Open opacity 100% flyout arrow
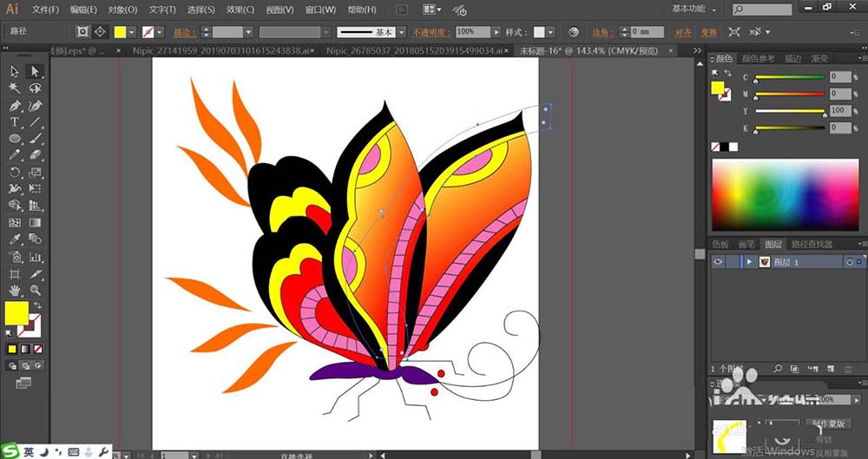 (x=496, y=32)
